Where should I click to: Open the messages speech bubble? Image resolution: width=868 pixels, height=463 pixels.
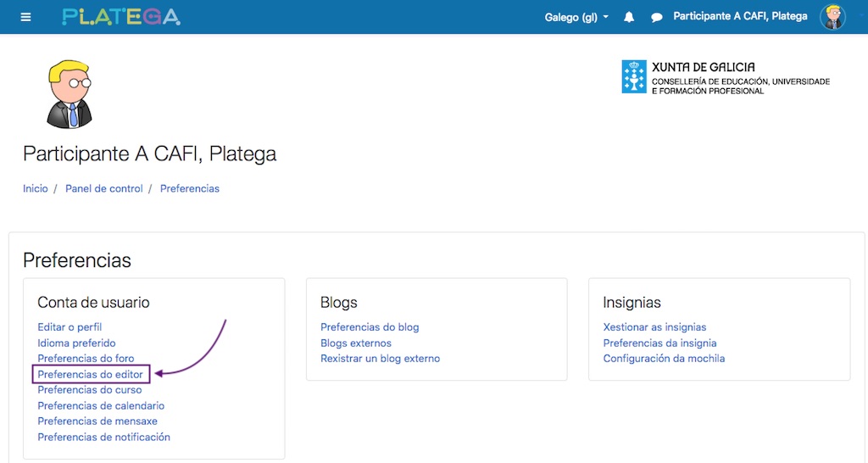click(x=656, y=17)
